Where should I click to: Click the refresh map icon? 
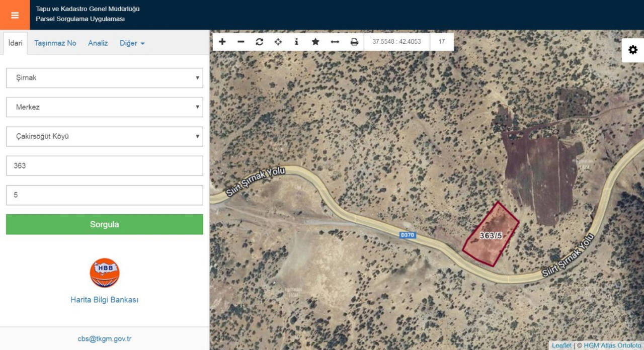[259, 42]
